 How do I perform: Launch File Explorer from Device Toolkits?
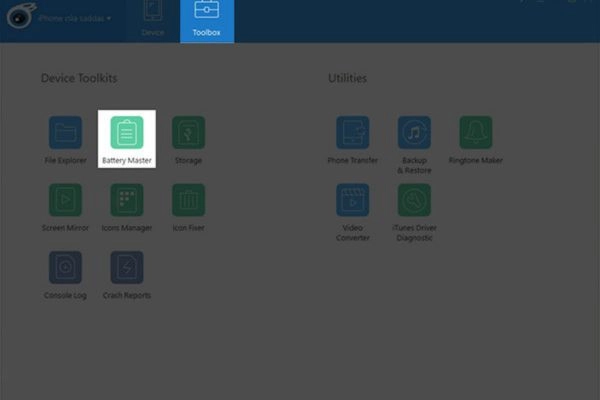[65, 132]
